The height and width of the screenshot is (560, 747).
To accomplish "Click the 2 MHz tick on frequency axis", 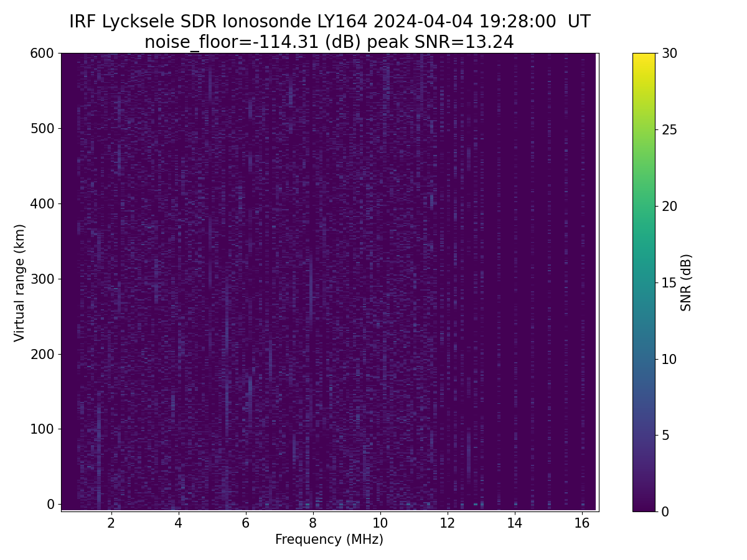I will coord(111,523).
